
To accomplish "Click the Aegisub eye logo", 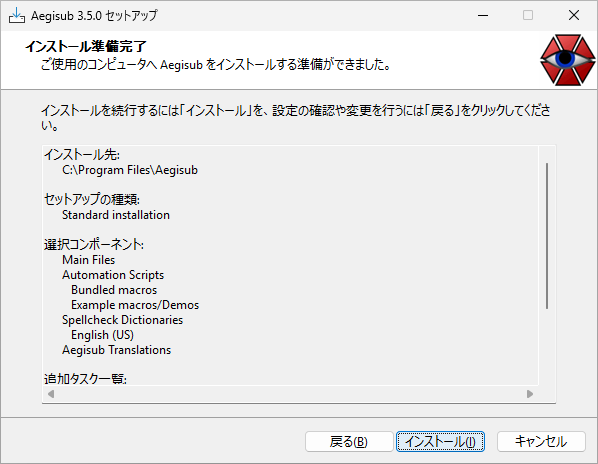I will pyautogui.click(x=567, y=59).
